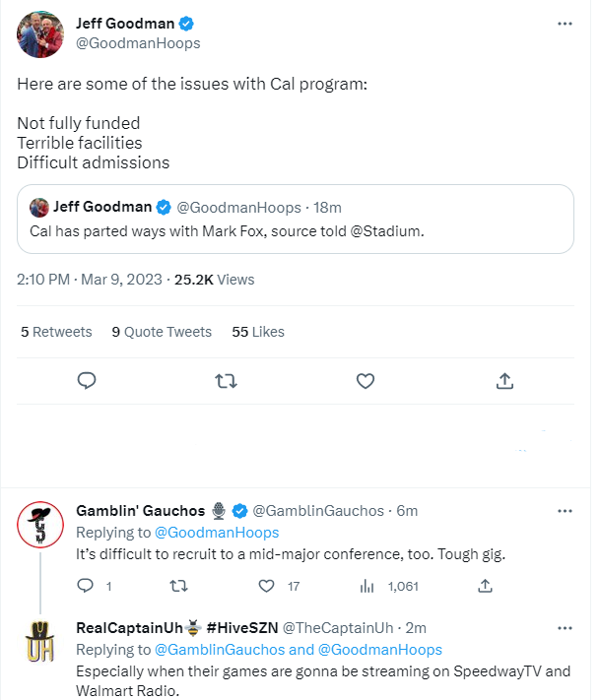The image size is (600, 700).
Task: View the 5 Retweets list
Action: pyautogui.click(x=56, y=332)
